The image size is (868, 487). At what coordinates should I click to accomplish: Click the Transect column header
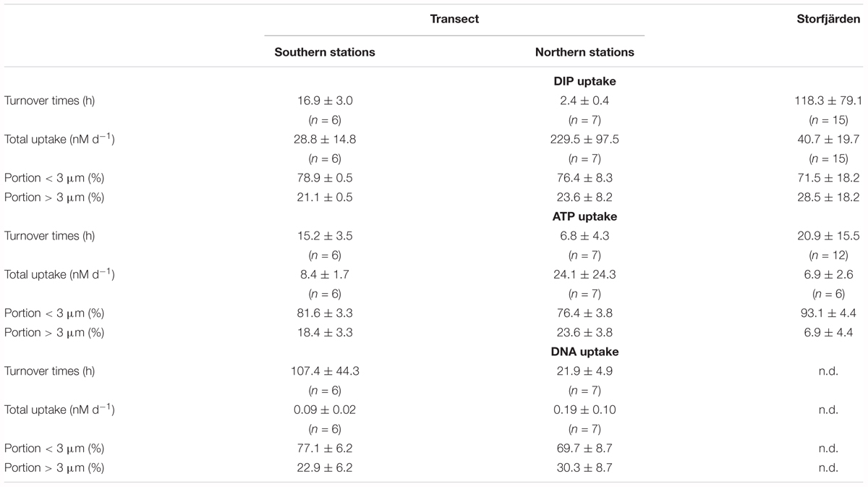pos(454,19)
